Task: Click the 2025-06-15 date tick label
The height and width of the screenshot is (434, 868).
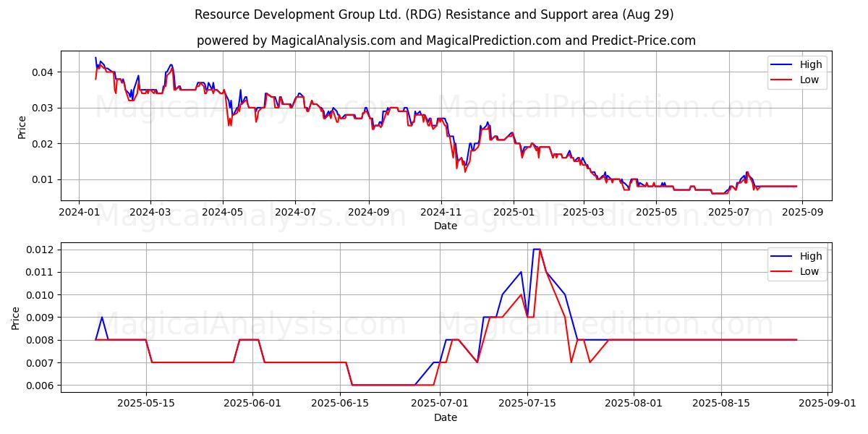Action: pyautogui.click(x=339, y=404)
